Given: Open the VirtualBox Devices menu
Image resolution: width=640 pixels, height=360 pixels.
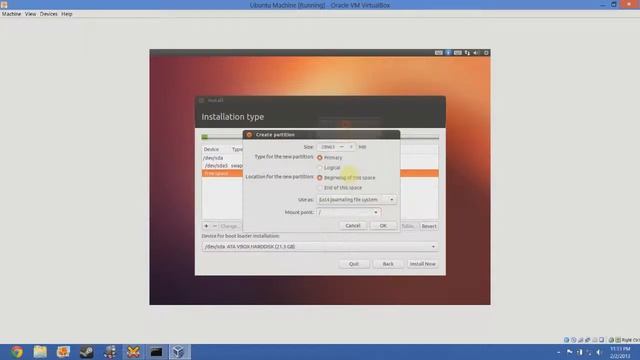Looking at the screenshot, I should [49, 14].
